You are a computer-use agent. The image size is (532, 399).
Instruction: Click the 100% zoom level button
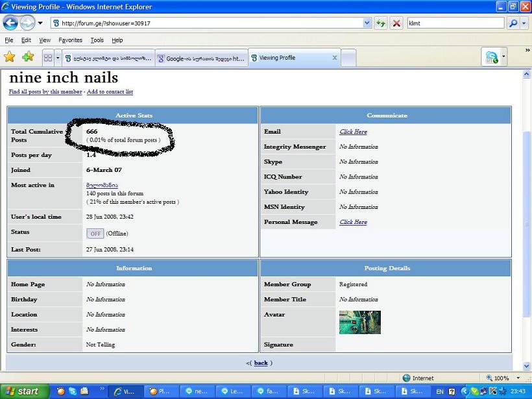pyautogui.click(x=498, y=378)
